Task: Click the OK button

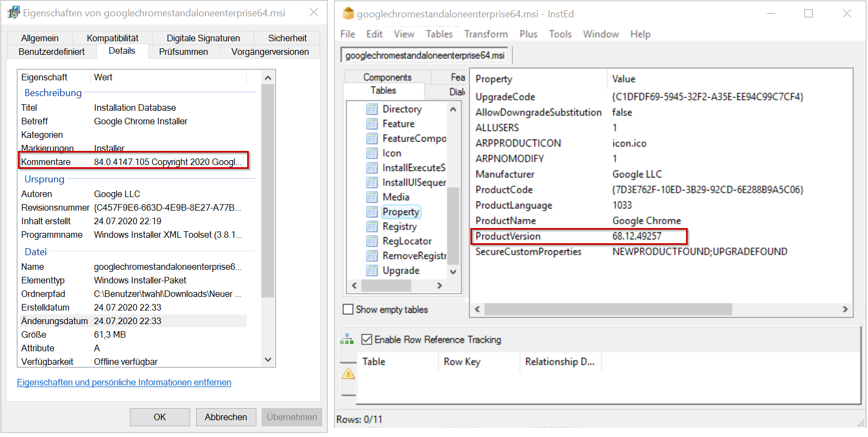Action: coord(160,417)
